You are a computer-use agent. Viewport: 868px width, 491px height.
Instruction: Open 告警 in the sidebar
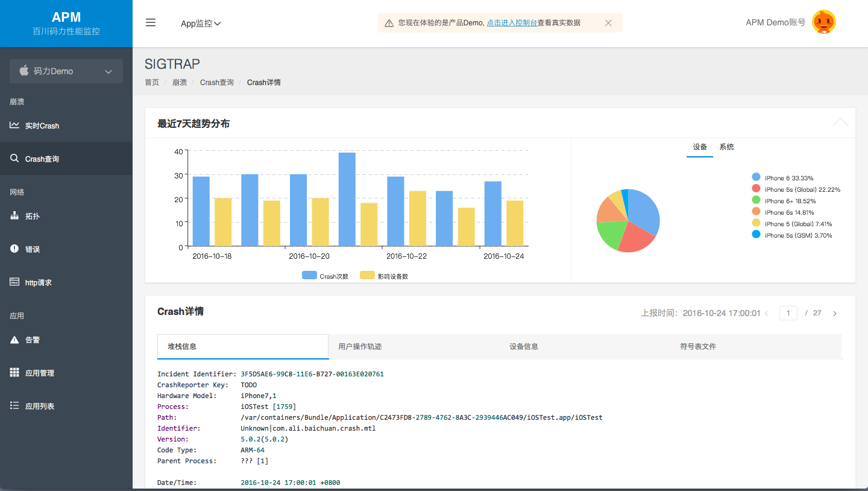point(66,340)
